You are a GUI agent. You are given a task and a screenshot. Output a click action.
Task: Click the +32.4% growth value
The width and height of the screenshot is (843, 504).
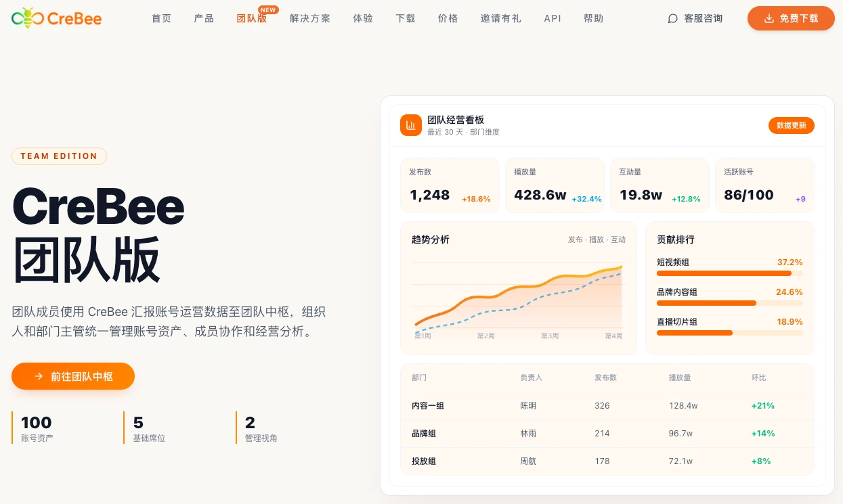[586, 199]
